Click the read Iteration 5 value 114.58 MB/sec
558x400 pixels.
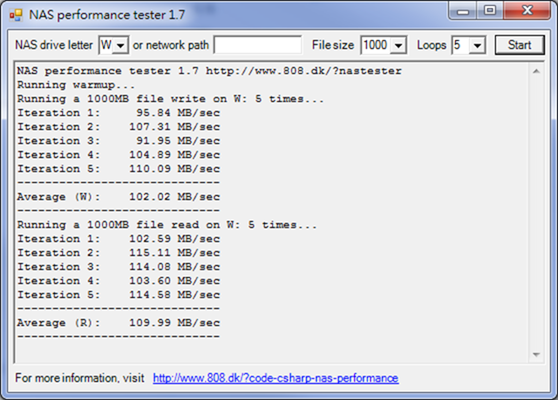175,295
